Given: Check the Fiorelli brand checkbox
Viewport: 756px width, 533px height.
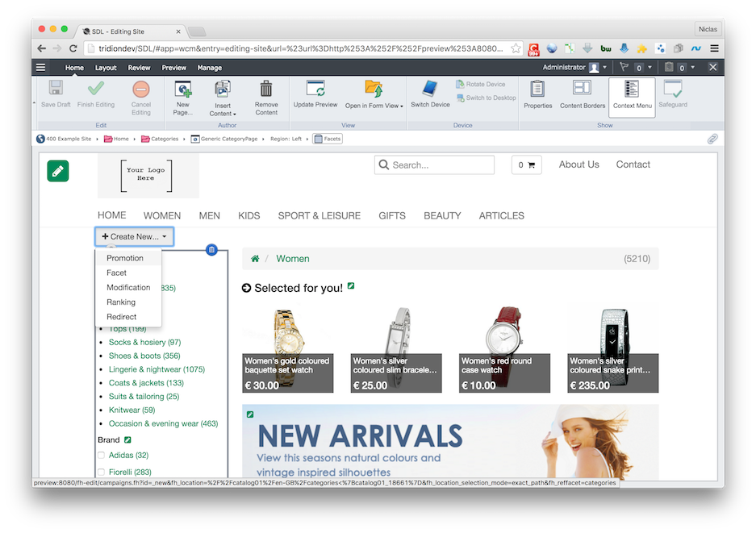Looking at the screenshot, I should [x=102, y=473].
